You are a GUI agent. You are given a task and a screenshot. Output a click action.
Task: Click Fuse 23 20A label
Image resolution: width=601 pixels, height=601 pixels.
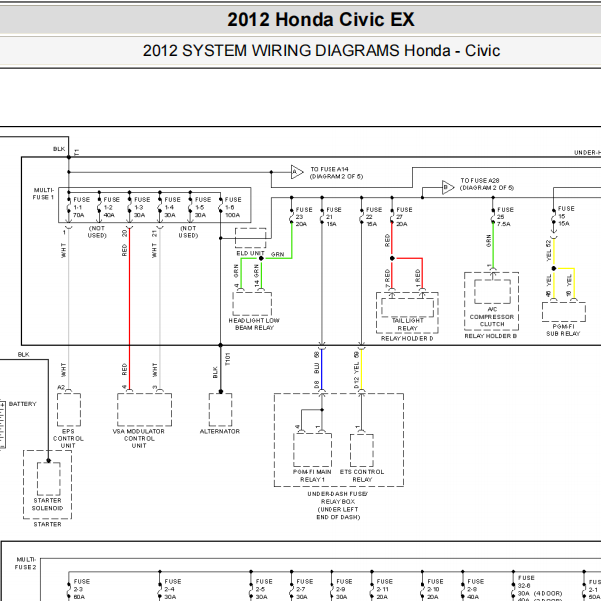304,217
